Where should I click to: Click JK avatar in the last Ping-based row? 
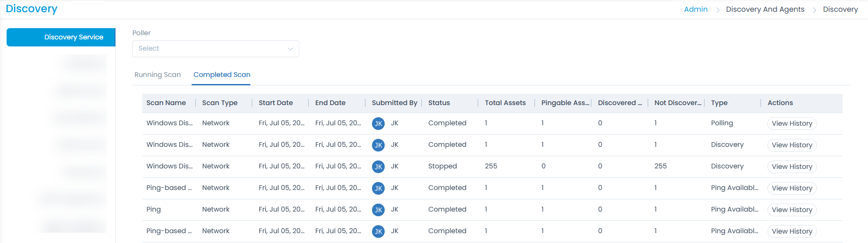tap(378, 231)
